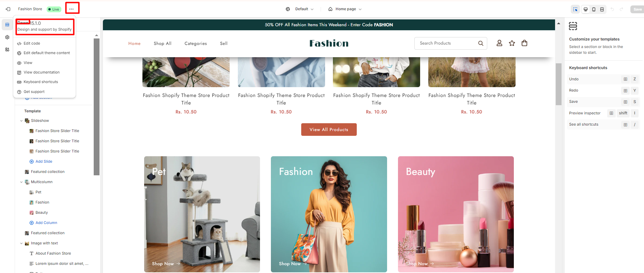Click the Undo arrow icon
This screenshot has height=273, width=644.
click(612, 9)
